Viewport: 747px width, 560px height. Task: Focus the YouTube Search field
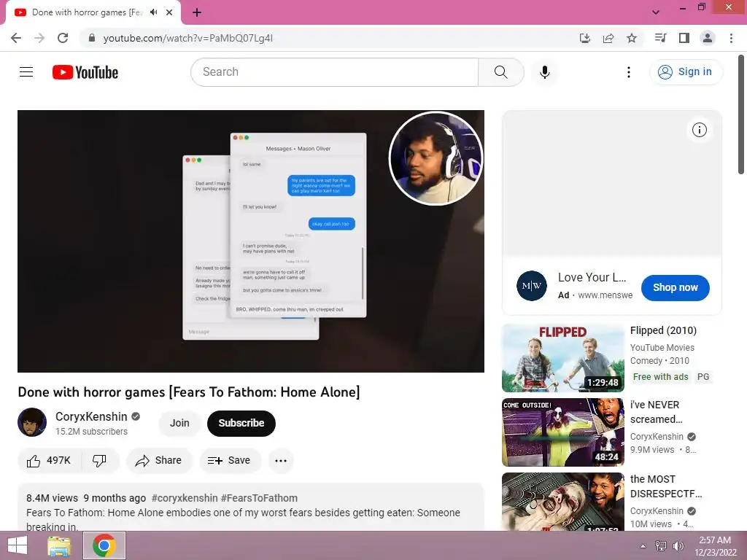tap(334, 72)
